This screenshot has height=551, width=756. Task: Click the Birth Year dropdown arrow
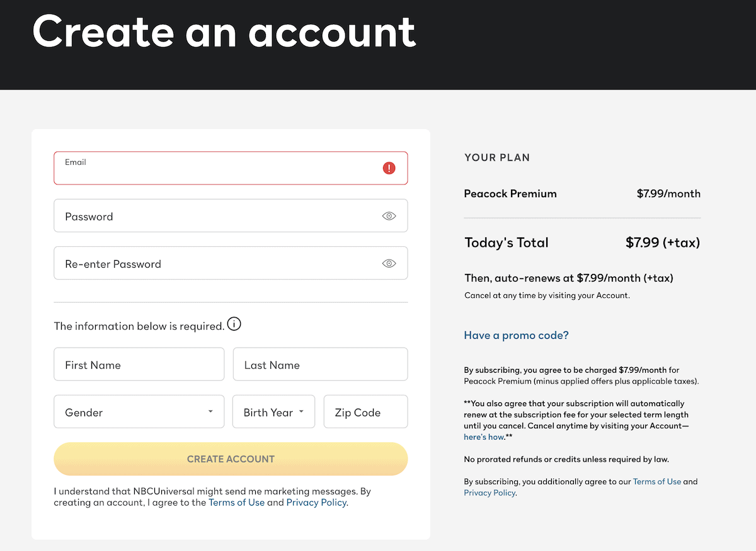click(x=301, y=412)
